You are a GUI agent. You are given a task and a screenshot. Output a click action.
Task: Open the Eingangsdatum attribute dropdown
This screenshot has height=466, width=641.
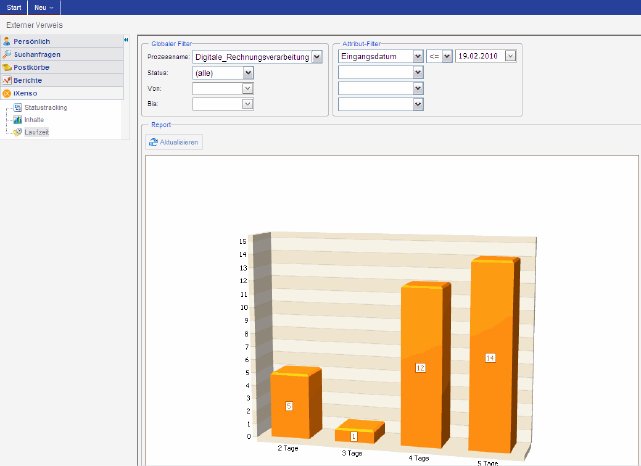pyautogui.click(x=418, y=57)
